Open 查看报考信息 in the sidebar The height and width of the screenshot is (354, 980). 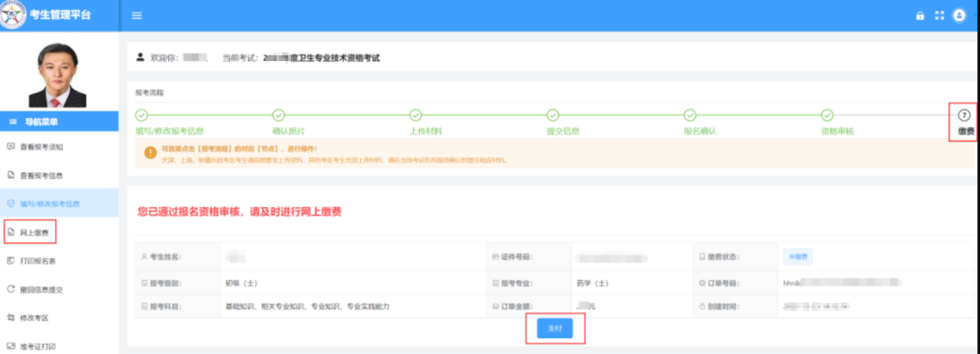point(41,175)
